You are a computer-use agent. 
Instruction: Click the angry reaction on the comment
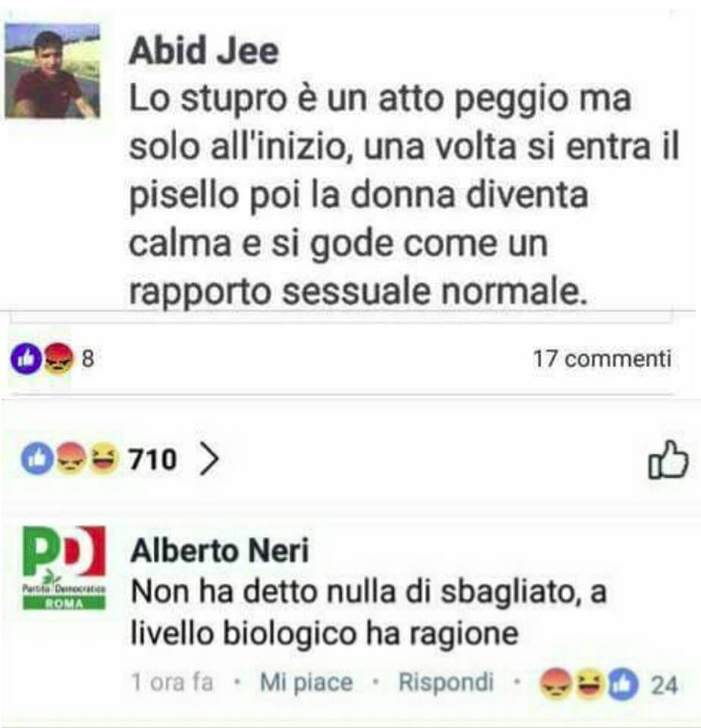point(555,684)
